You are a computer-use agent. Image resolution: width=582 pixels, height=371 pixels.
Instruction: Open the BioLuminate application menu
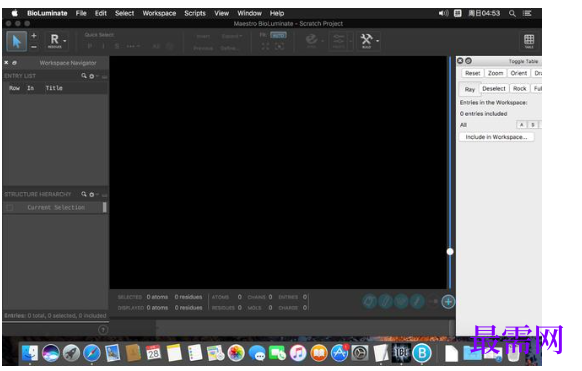pos(47,13)
